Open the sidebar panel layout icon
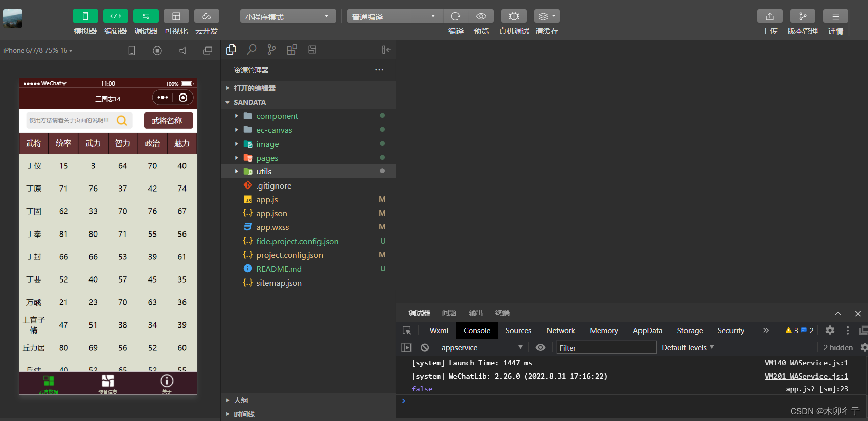 pos(312,50)
